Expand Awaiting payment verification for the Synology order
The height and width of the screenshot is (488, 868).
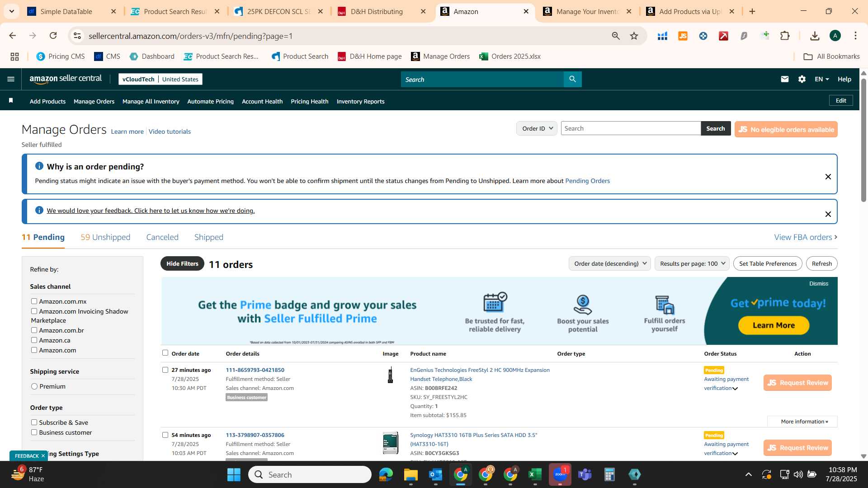[735, 454]
